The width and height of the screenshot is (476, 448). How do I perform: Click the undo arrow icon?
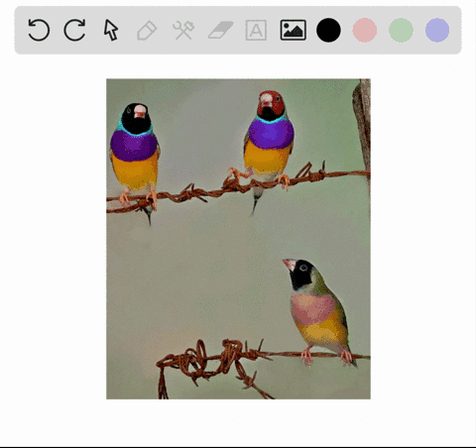point(39,30)
